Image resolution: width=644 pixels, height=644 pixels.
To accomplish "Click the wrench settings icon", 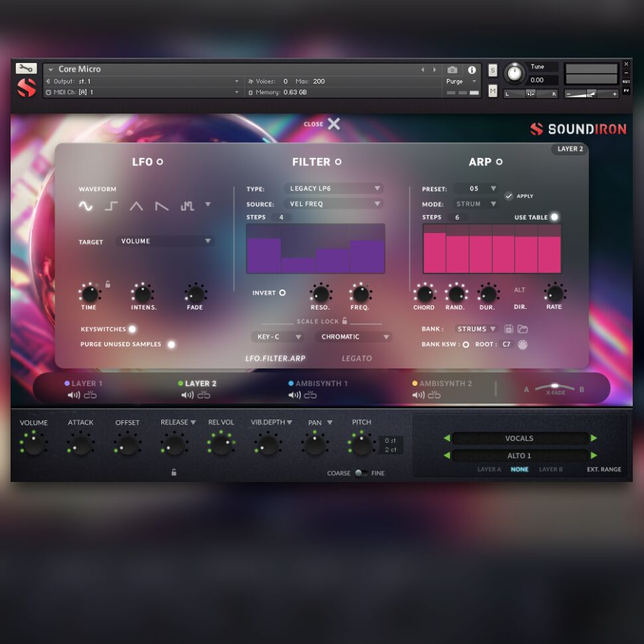I will [26, 68].
